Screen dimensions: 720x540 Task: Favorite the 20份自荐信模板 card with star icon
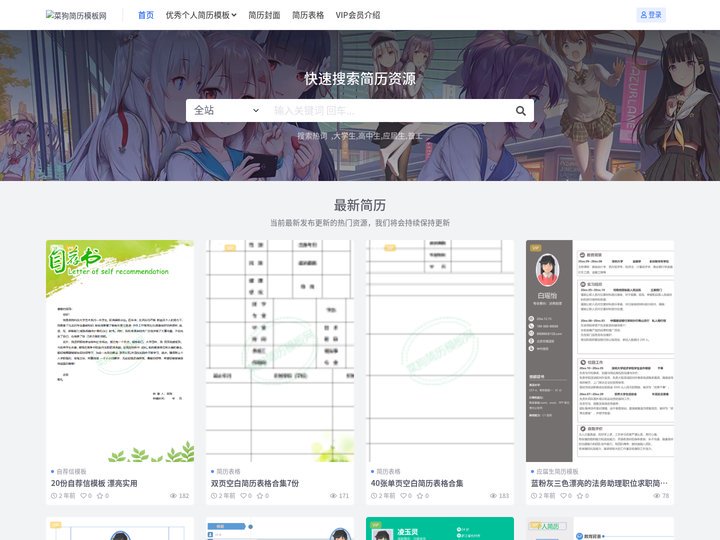(x=100, y=496)
